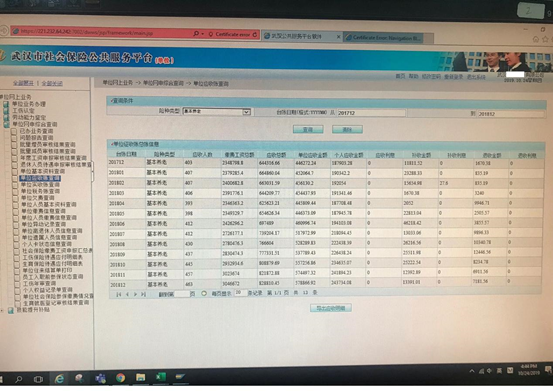Screen dimensions: 553x391
Task: Click the 全部展开 link above the tree
Action: [x=23, y=83]
